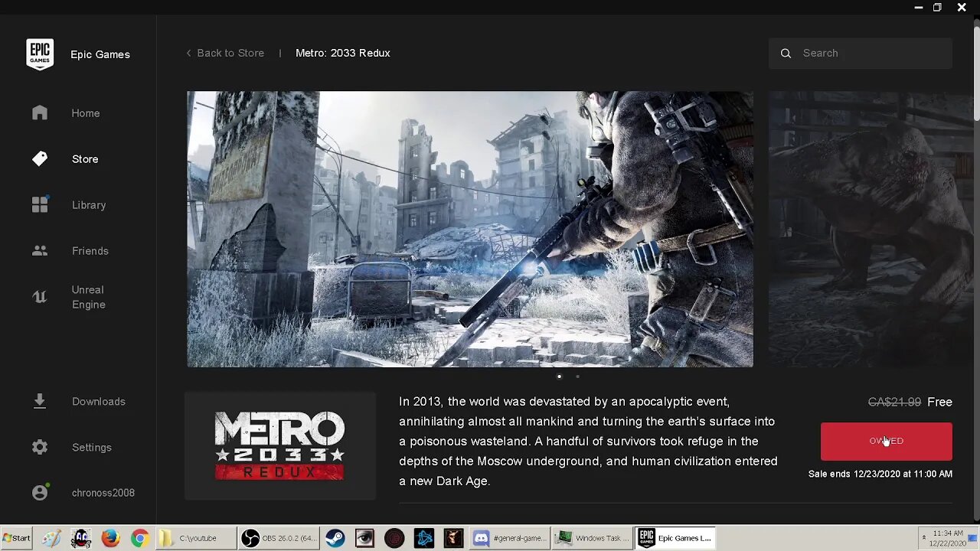Open the dark skull game taskbar icon
980x551 pixels.
click(453, 538)
